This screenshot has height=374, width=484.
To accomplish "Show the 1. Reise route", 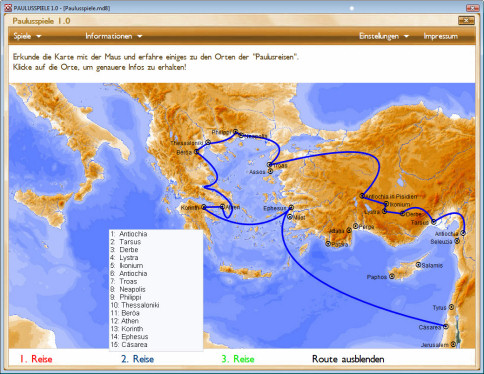I will tap(36, 359).
